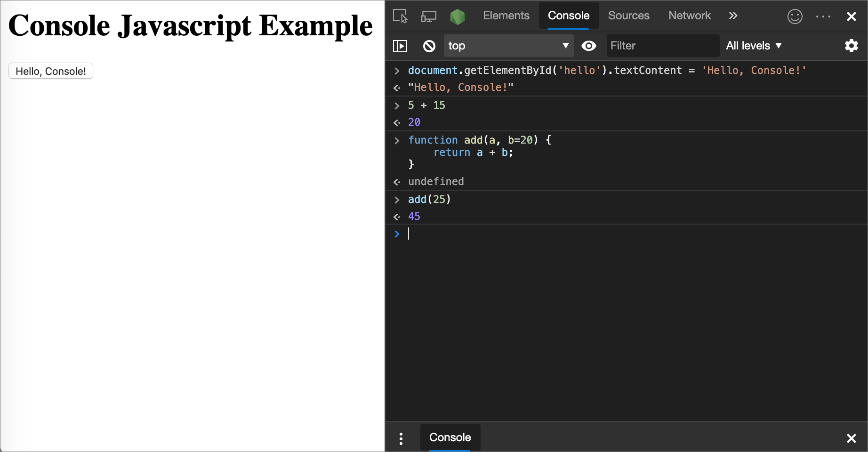Clear the console output
868x452 pixels.
click(x=429, y=46)
